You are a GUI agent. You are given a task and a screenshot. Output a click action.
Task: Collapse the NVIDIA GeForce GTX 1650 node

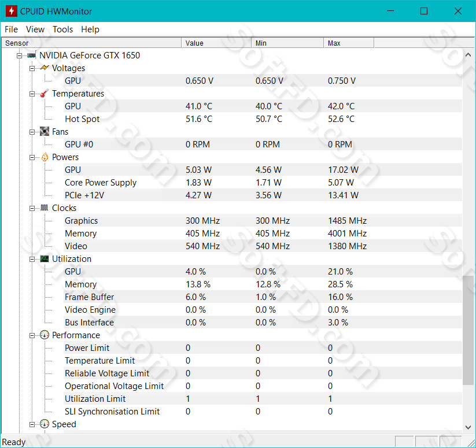[20, 55]
